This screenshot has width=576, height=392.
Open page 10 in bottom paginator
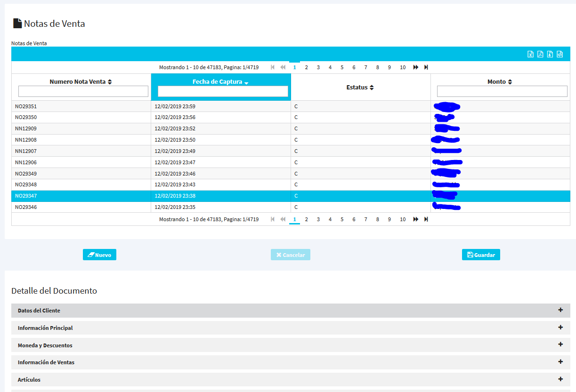tap(403, 219)
